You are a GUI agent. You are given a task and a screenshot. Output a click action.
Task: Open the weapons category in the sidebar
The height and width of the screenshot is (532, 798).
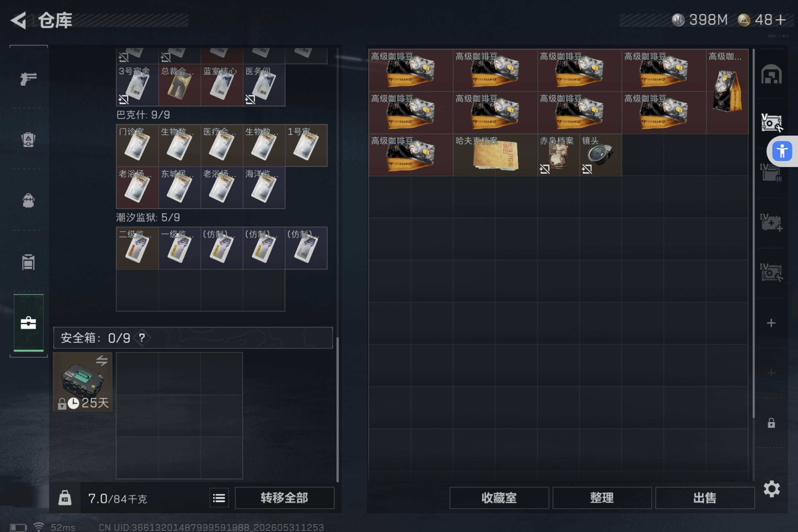[x=28, y=78]
